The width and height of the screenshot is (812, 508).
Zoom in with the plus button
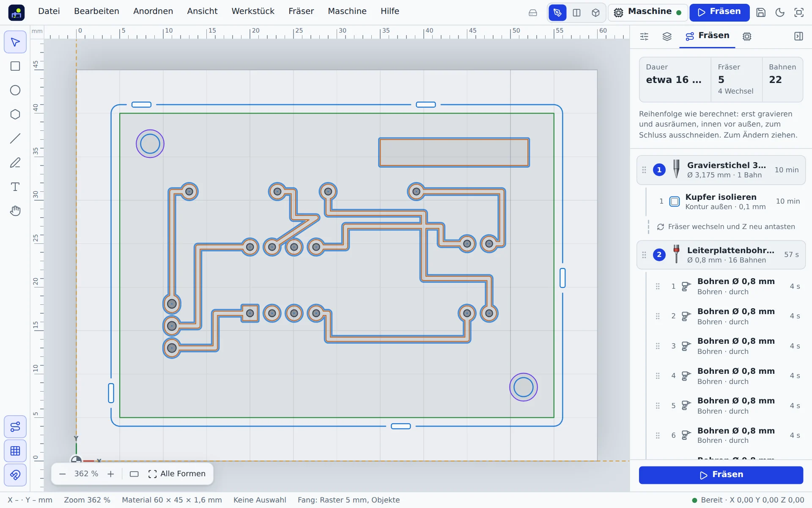[111, 474]
